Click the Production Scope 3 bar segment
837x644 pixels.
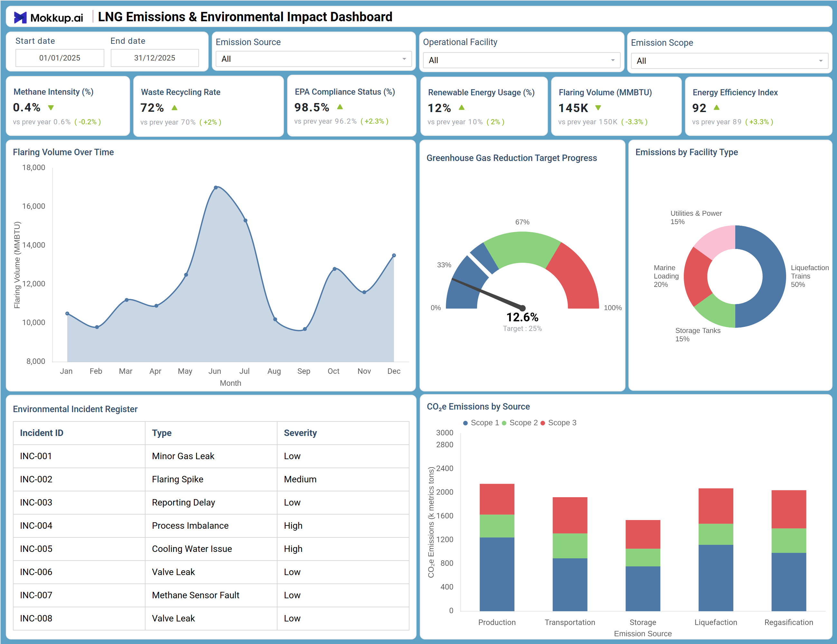tap(497, 499)
